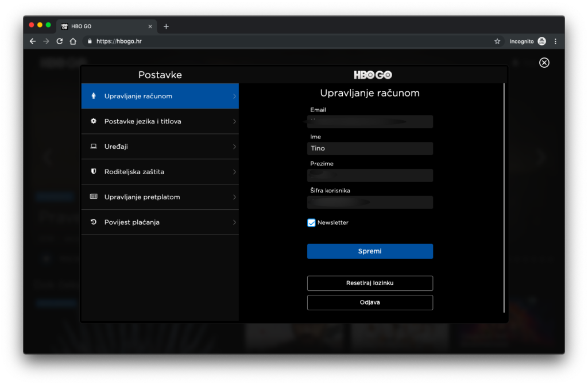Click the person icon beside Upravljanje računom
This screenshot has width=588, height=385.
pos(94,96)
